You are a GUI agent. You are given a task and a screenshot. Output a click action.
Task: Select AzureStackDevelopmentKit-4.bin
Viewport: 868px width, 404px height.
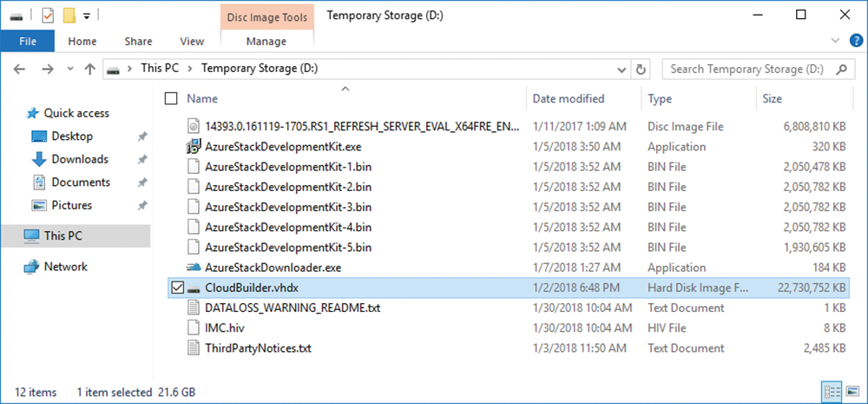tap(288, 228)
